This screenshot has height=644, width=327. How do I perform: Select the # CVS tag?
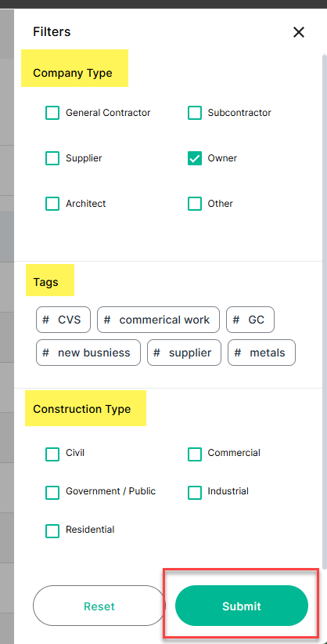tap(63, 320)
